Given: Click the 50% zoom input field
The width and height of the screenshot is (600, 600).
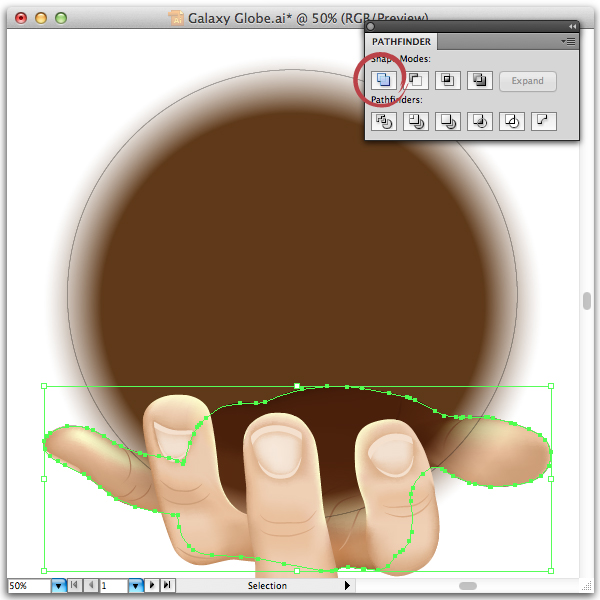Looking at the screenshot, I should 29,585.
